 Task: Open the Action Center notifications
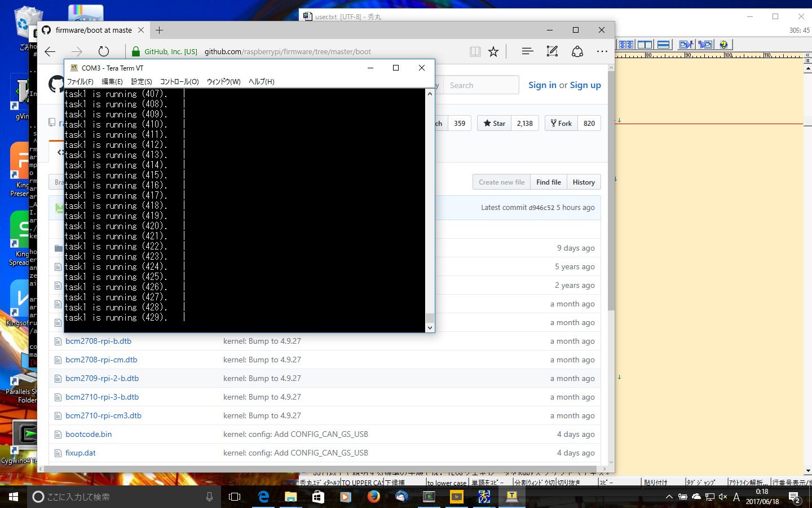[x=795, y=497]
